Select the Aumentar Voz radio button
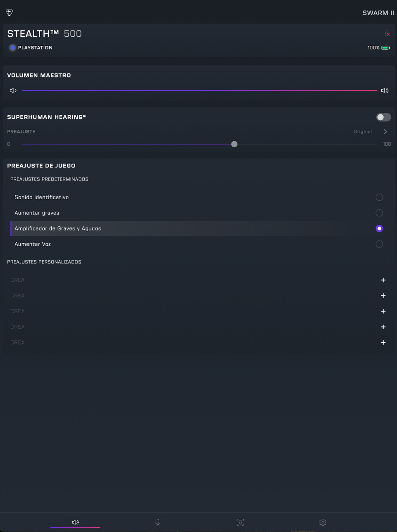The height and width of the screenshot is (532, 397). 379,244
